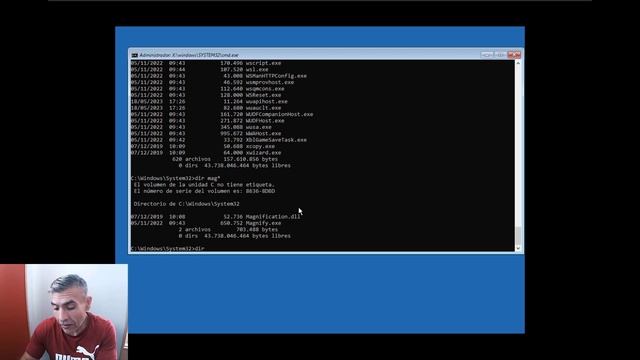Click the WWAHost.exe entry
The image size is (640, 360).
[263, 133]
